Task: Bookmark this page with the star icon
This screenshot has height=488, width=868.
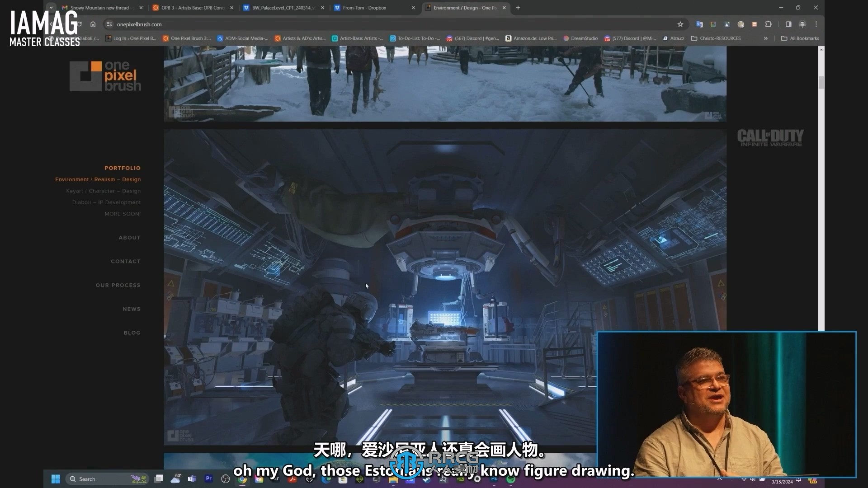Action: tap(680, 24)
